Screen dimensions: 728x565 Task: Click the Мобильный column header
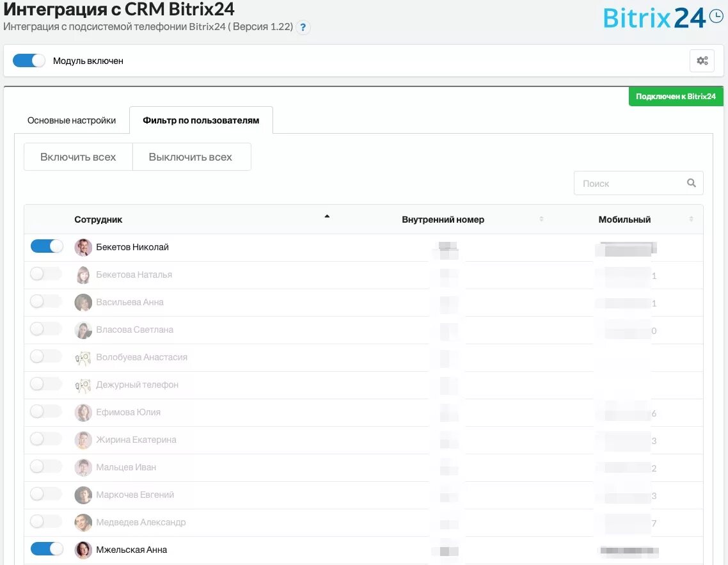(624, 219)
